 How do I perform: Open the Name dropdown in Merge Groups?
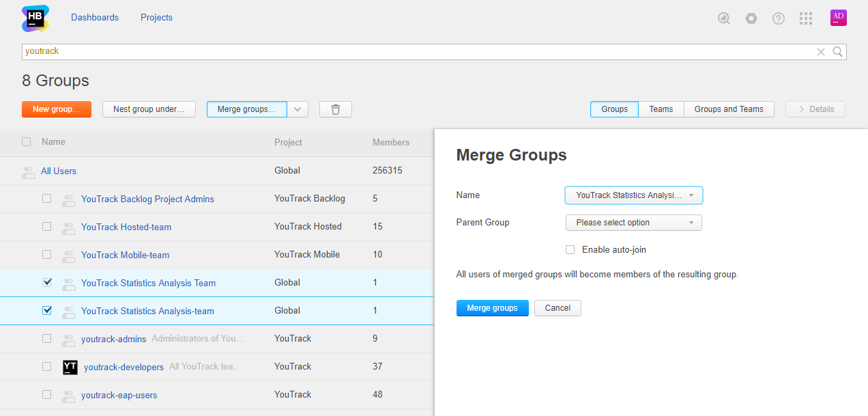(633, 195)
